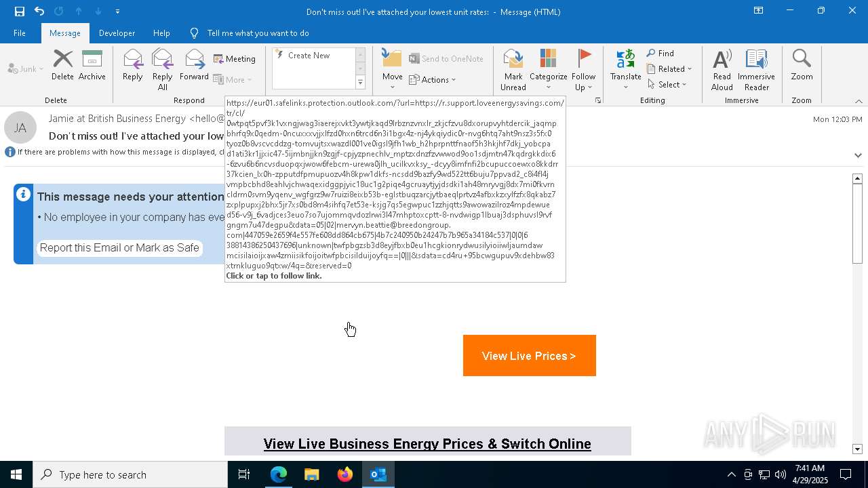Click the View Live Prices orange button
This screenshot has height=488, width=868.
pos(529,355)
